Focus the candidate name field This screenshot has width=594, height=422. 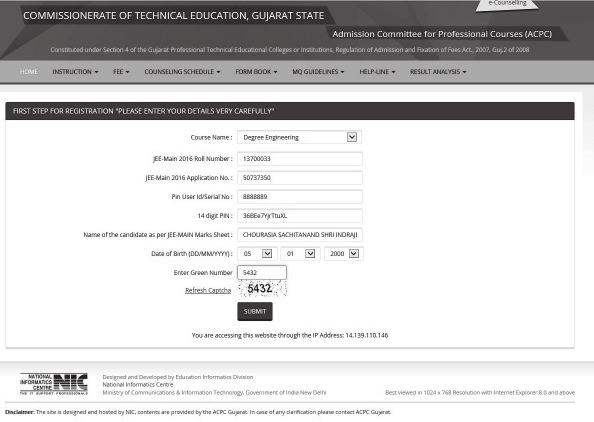(300, 234)
